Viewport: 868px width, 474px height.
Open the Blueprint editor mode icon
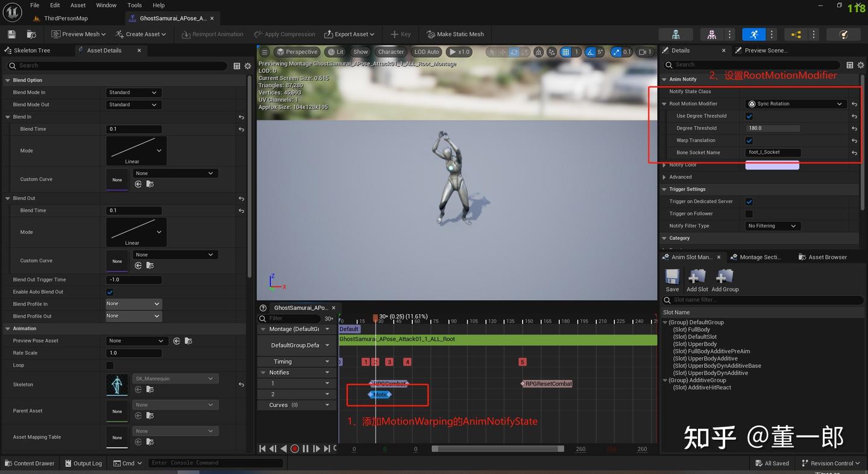point(796,34)
